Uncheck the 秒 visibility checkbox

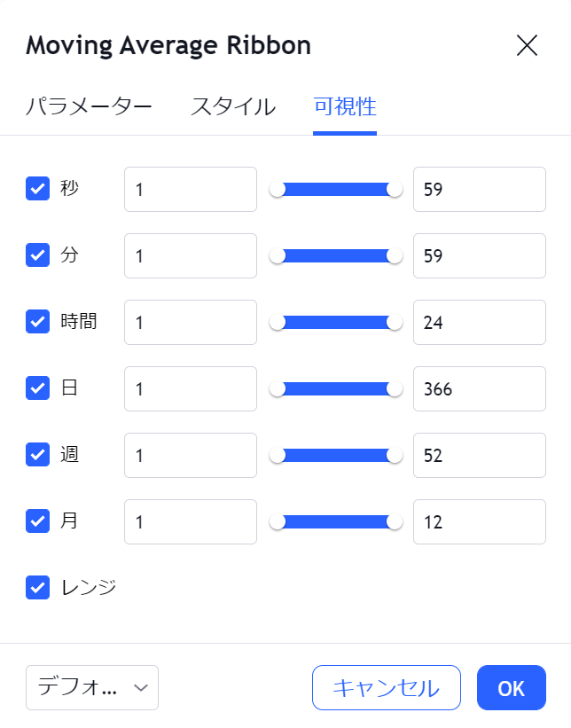38,189
